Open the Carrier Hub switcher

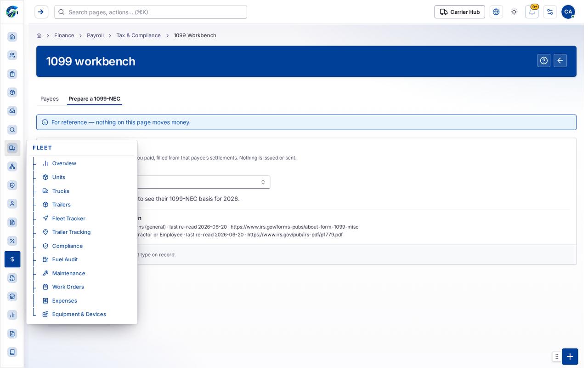pos(460,12)
